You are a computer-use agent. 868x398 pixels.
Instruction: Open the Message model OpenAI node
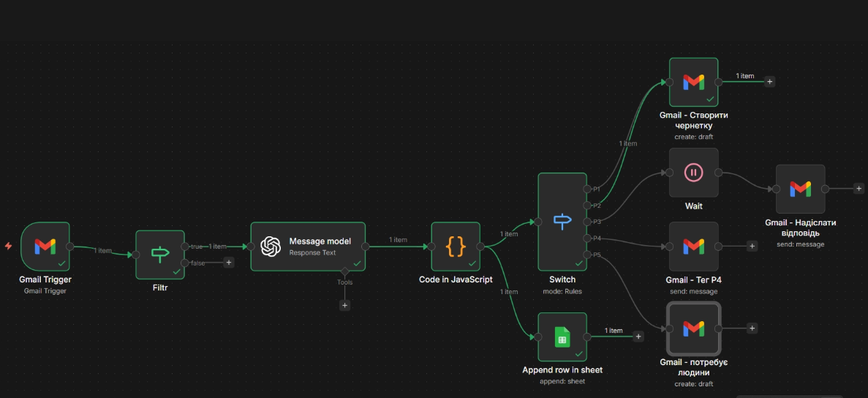point(308,247)
